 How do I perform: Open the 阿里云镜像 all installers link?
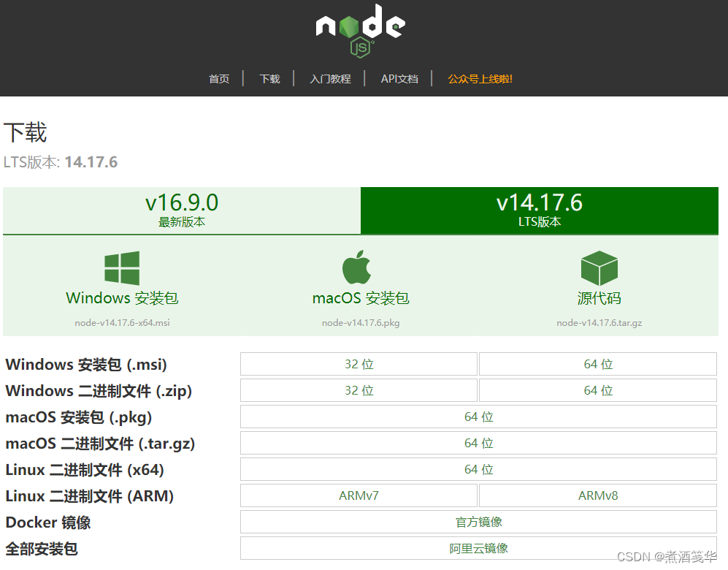click(479, 549)
